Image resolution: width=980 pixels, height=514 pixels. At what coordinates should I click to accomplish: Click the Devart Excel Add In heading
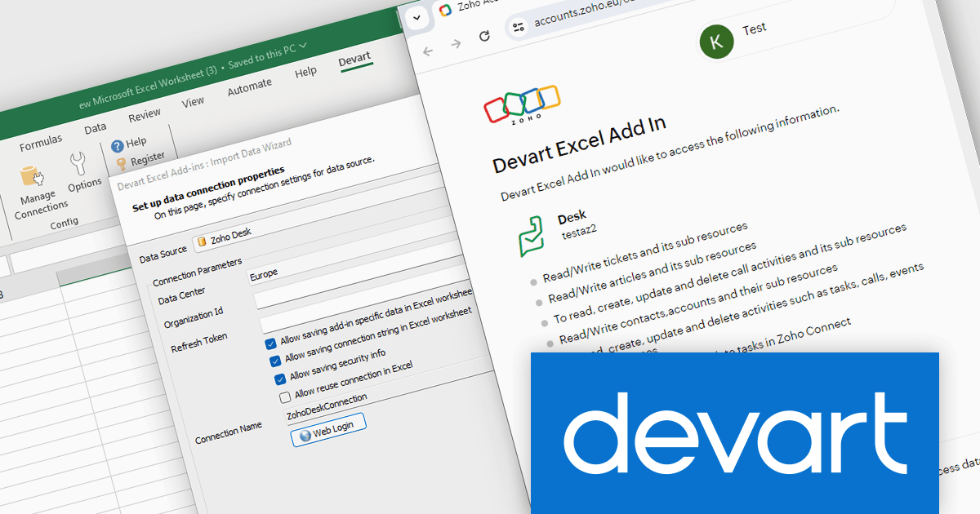click(580, 145)
